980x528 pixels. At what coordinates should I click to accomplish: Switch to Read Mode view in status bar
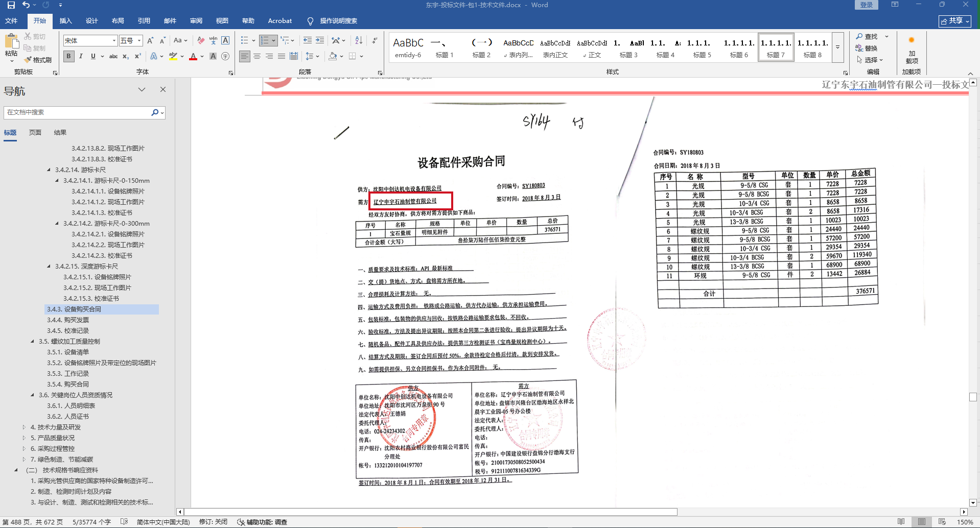point(901,522)
